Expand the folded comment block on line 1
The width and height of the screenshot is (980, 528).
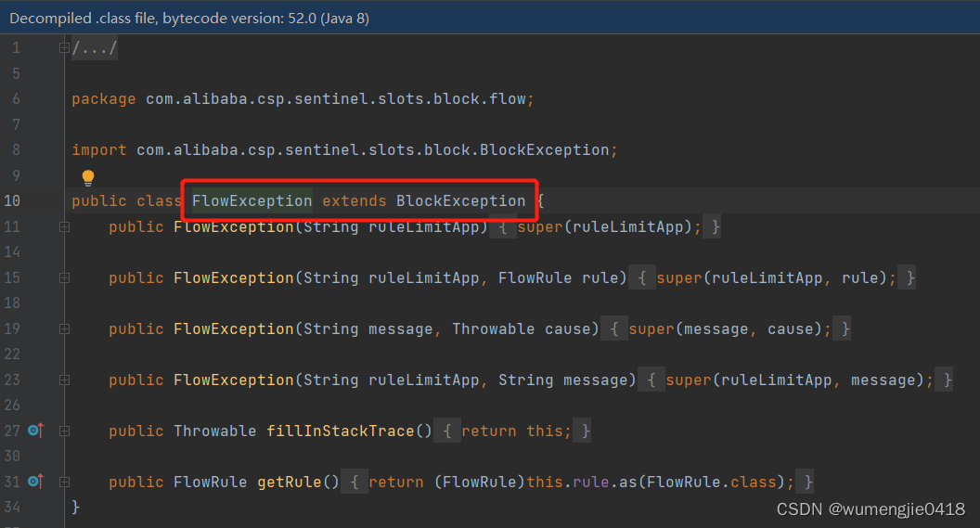point(64,47)
